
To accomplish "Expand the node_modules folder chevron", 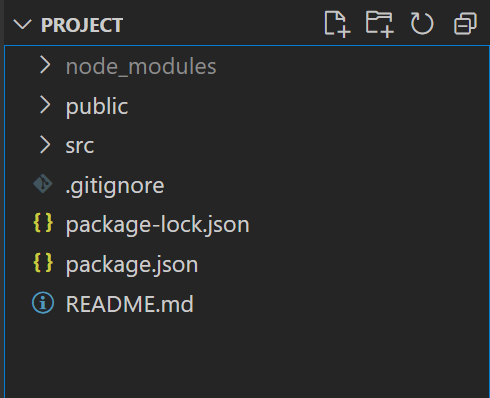I will 45,65.
